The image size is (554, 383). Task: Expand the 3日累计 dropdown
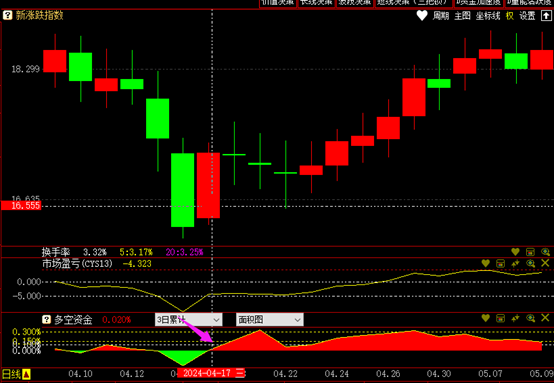189,320
